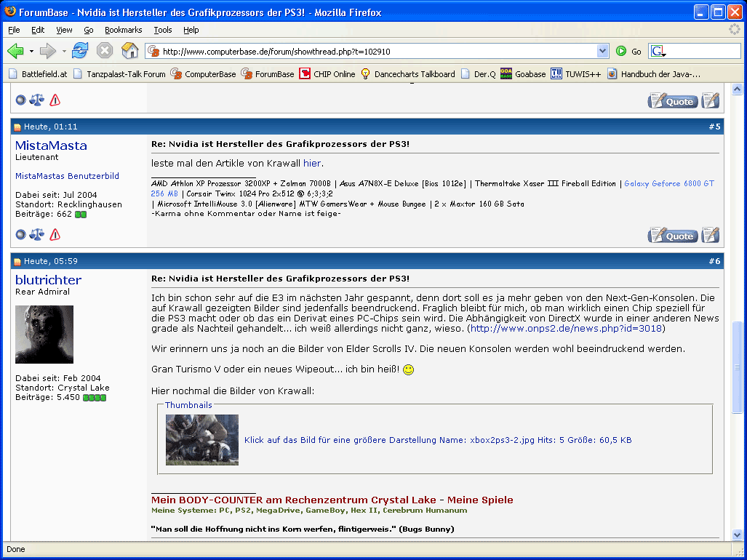The image size is (747, 560).
Task: Quote MistaMasta's post #5
Action: click(673, 235)
